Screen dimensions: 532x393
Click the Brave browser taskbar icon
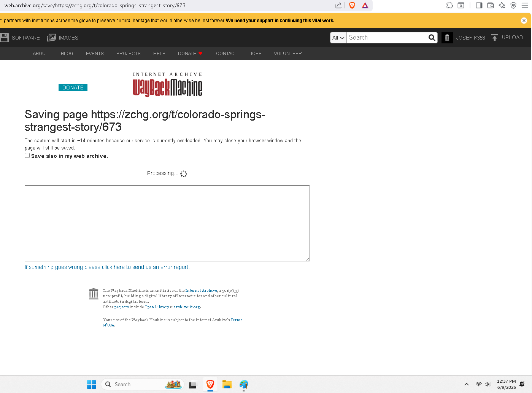(210, 384)
